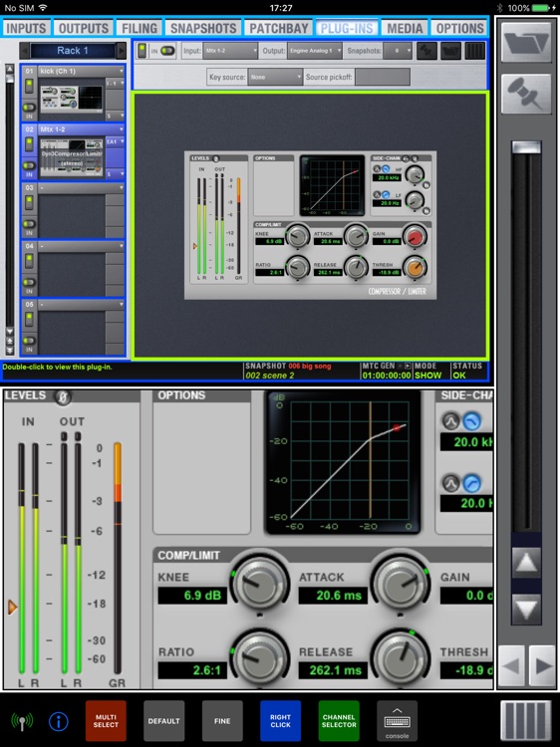Screen dimensions: 560x747
Task: Tap the DEFAULT button
Action: (x=164, y=721)
